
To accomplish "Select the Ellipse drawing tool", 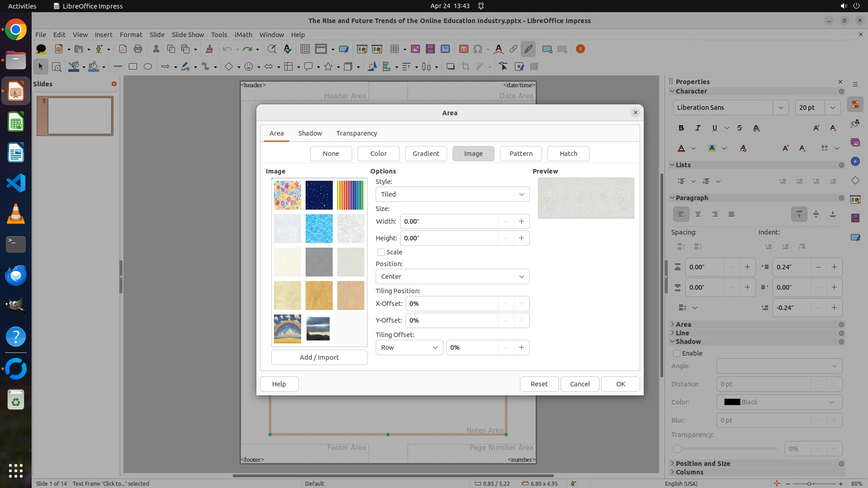I will pos(148,66).
